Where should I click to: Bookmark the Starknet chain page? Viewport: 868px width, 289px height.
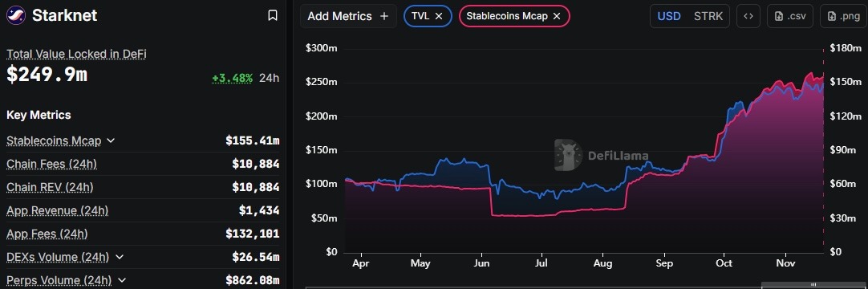[x=273, y=15]
